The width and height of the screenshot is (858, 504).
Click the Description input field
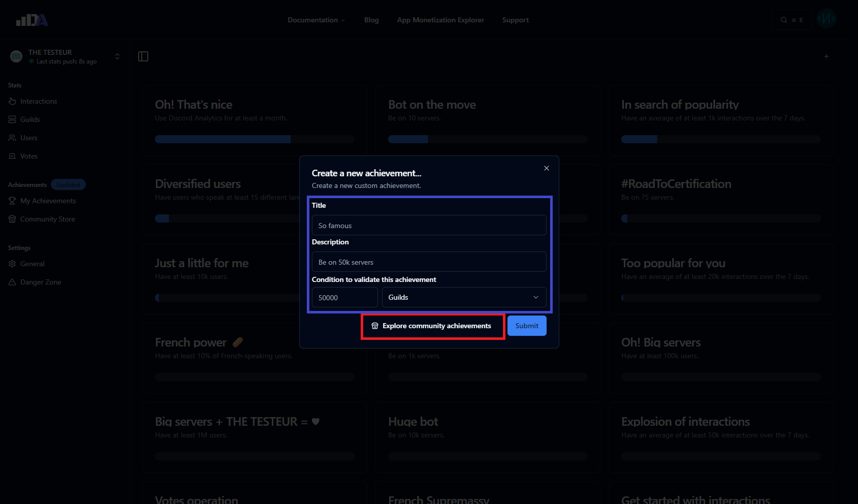pyautogui.click(x=429, y=262)
